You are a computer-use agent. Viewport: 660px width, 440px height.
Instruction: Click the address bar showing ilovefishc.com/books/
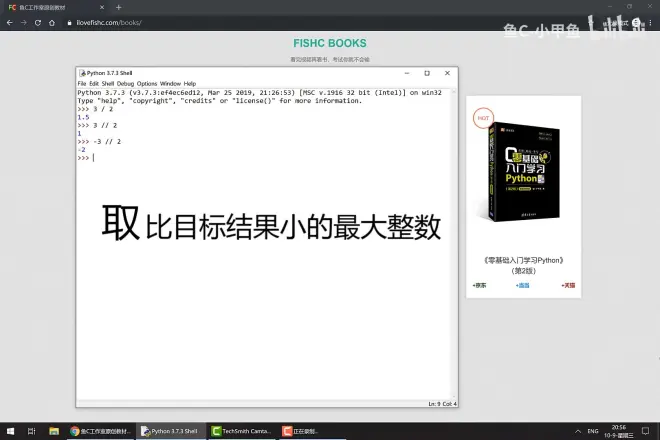click(110, 21)
